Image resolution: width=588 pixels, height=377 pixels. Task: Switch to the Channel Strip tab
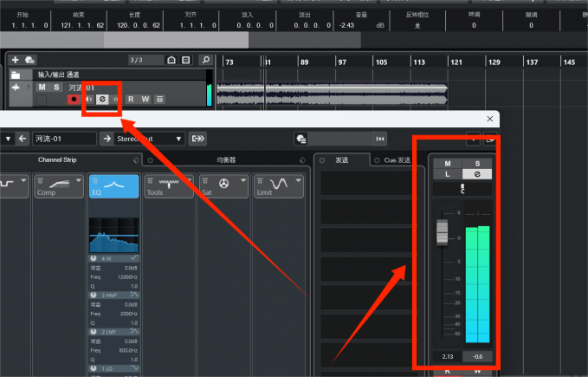tap(57, 159)
